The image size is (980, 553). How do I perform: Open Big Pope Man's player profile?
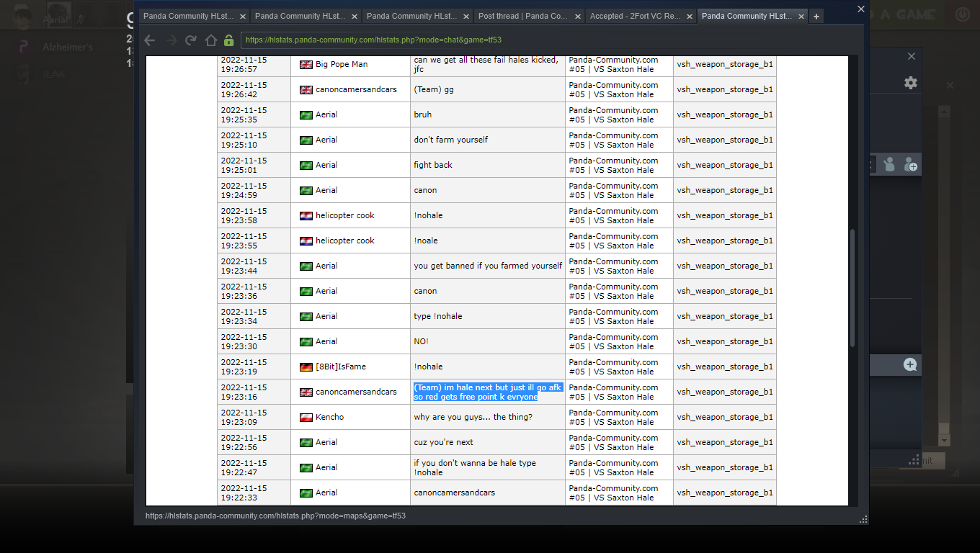341,64
